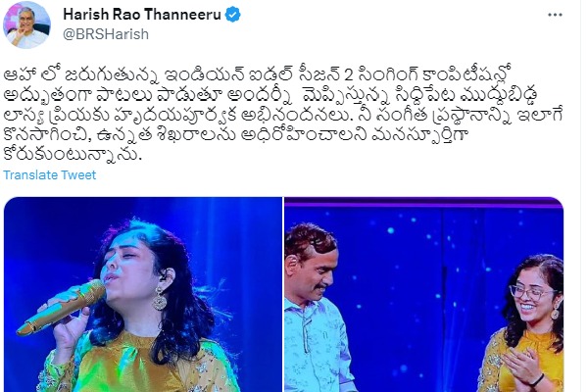Click the number 2 in the tweet text
This screenshot has height=392, width=588.
click(348, 74)
